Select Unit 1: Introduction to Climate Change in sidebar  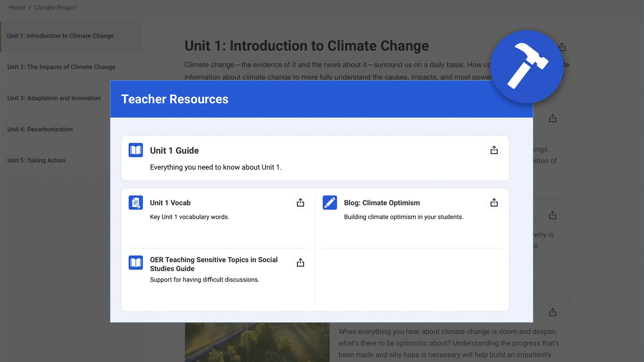(60, 36)
